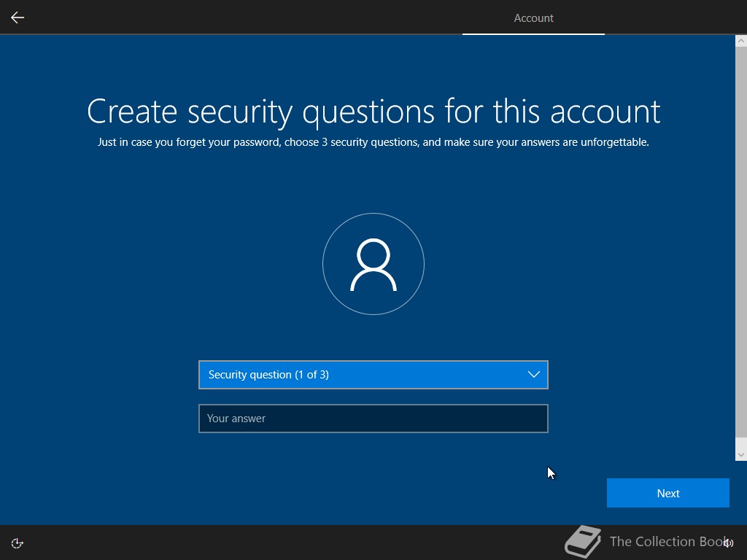
Task: Go back using the arrow icon
Action: click(18, 17)
